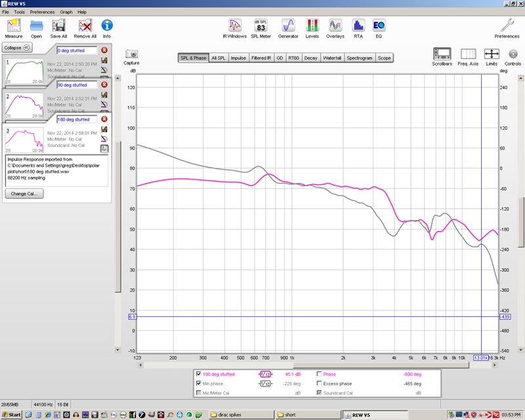Launch the signal Generator
The image size is (525, 420).
click(x=288, y=29)
